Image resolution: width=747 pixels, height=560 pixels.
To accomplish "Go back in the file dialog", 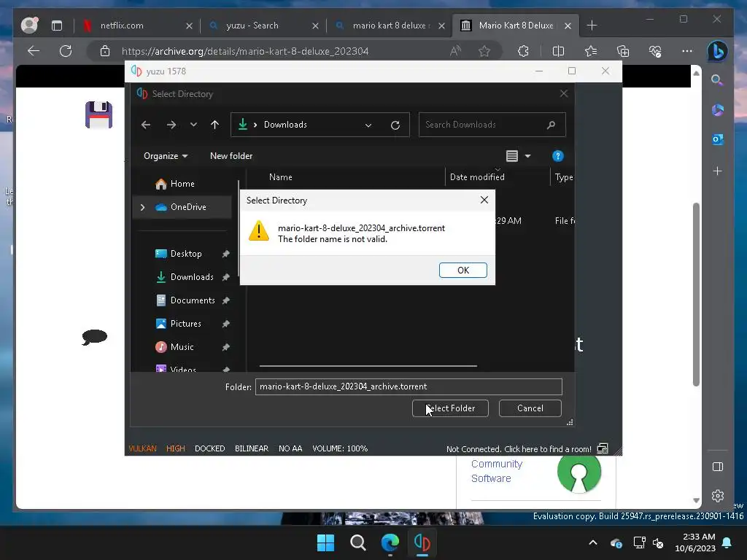I will click(146, 125).
